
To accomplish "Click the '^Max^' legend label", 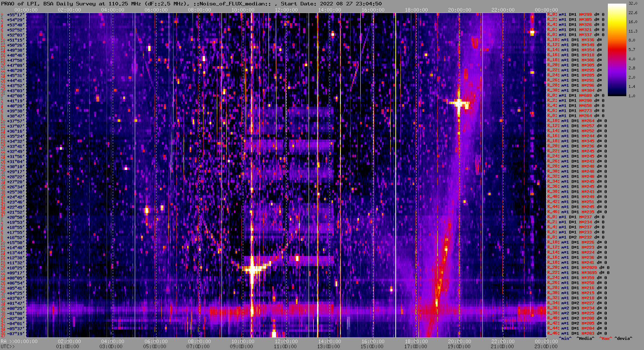I will (x=606, y=338).
